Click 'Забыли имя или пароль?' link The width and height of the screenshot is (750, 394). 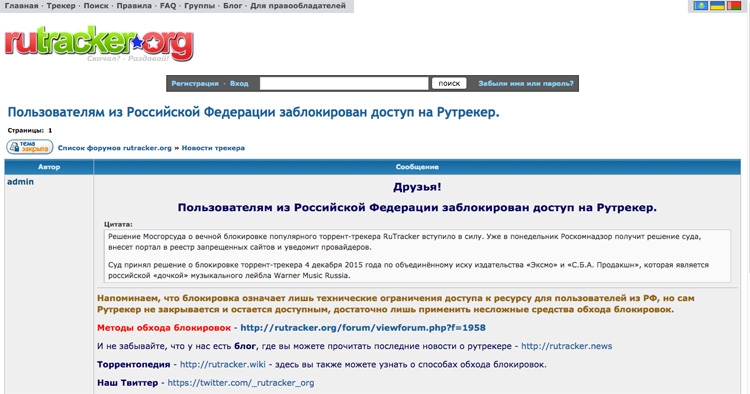[526, 84]
